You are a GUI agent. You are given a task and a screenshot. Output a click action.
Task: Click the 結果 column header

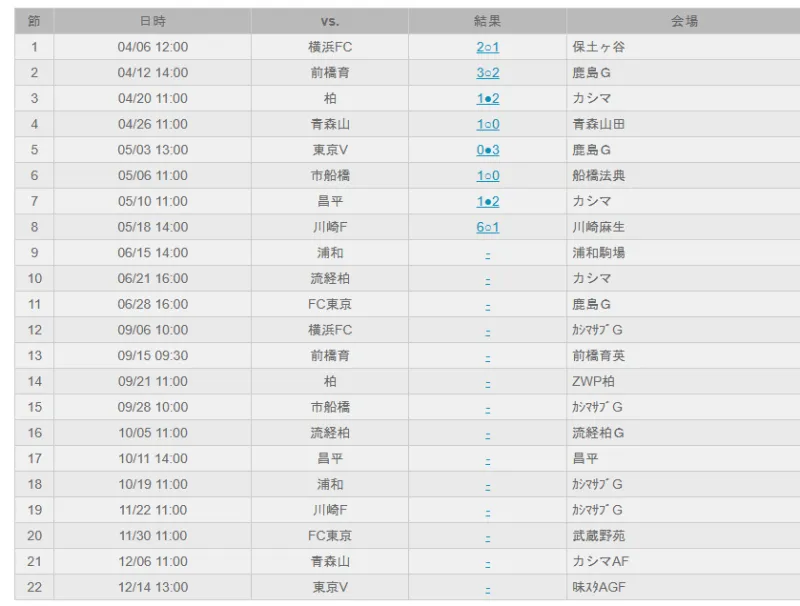coord(487,21)
